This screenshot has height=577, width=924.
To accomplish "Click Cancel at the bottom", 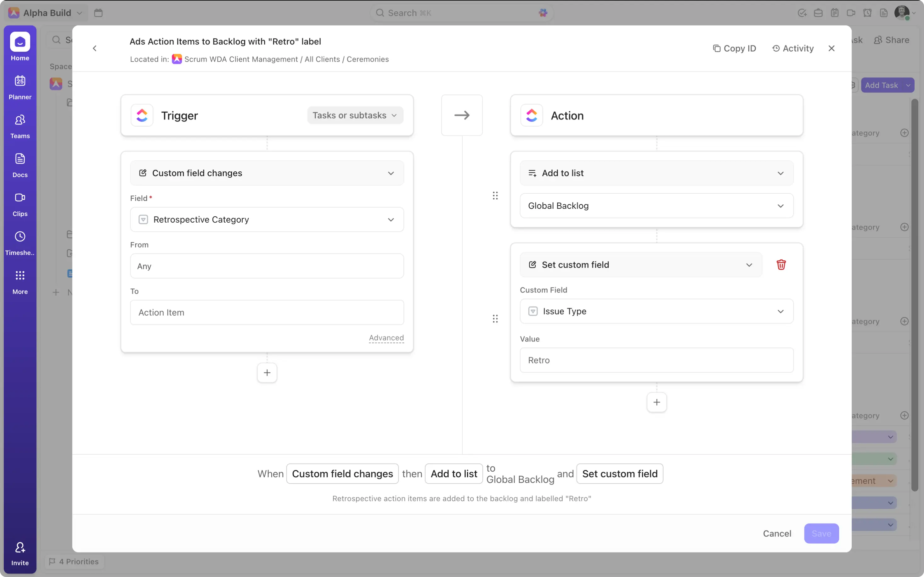I will click(x=777, y=533).
